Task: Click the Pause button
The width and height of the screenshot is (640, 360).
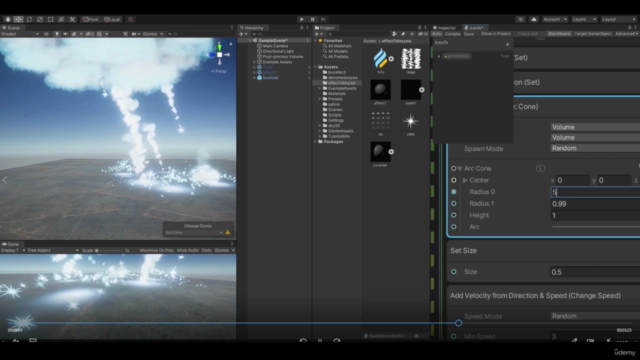Action: point(313,19)
